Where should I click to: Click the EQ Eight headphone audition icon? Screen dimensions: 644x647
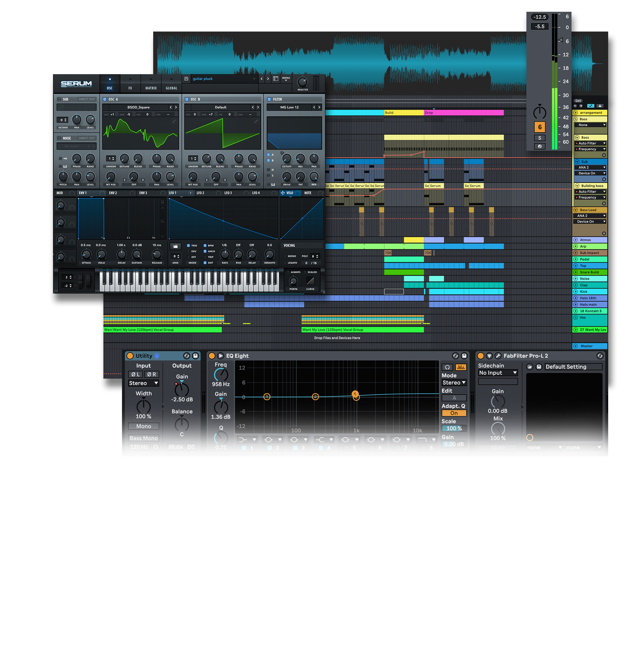click(447, 367)
